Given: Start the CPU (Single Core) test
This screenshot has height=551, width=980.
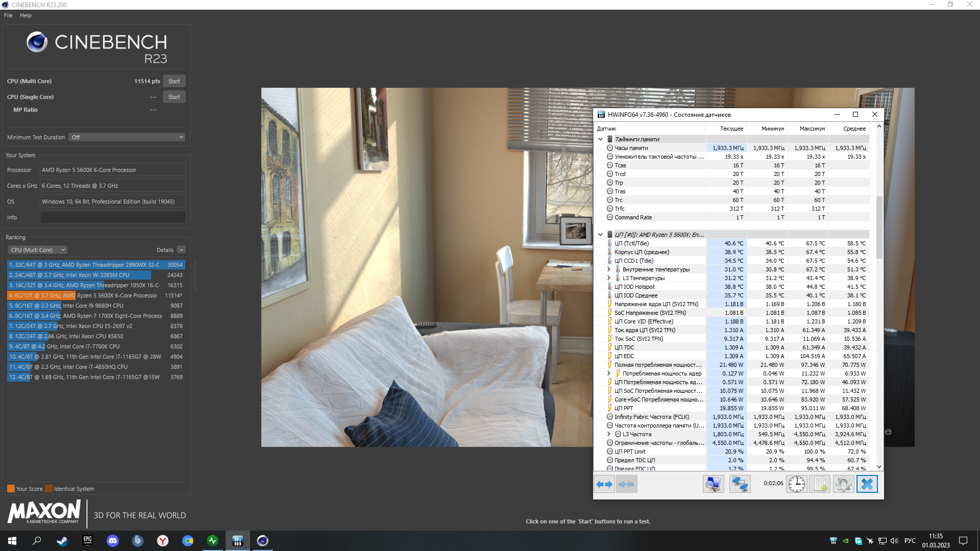Looking at the screenshot, I should click(174, 97).
